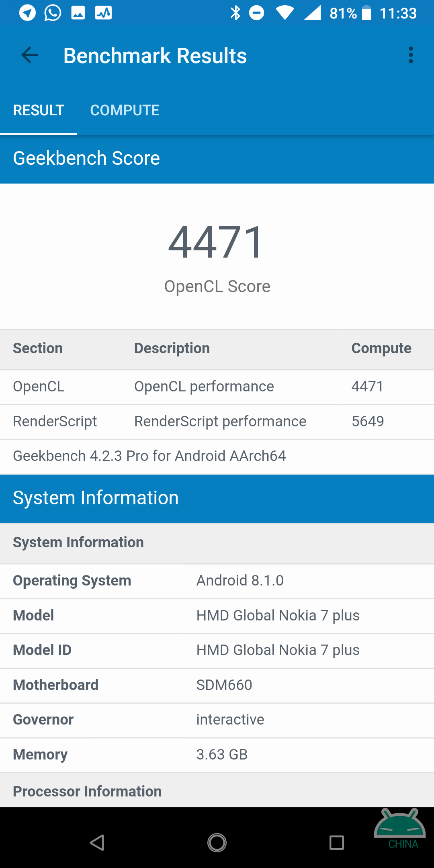This screenshot has width=434, height=868.
Task: Tap the back arrow in the header
Action: [30, 55]
